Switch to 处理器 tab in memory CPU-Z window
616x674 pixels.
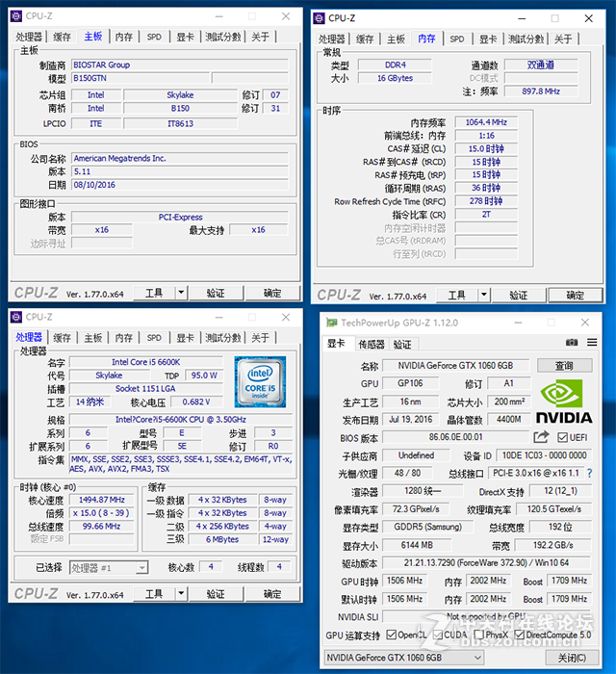point(331,39)
